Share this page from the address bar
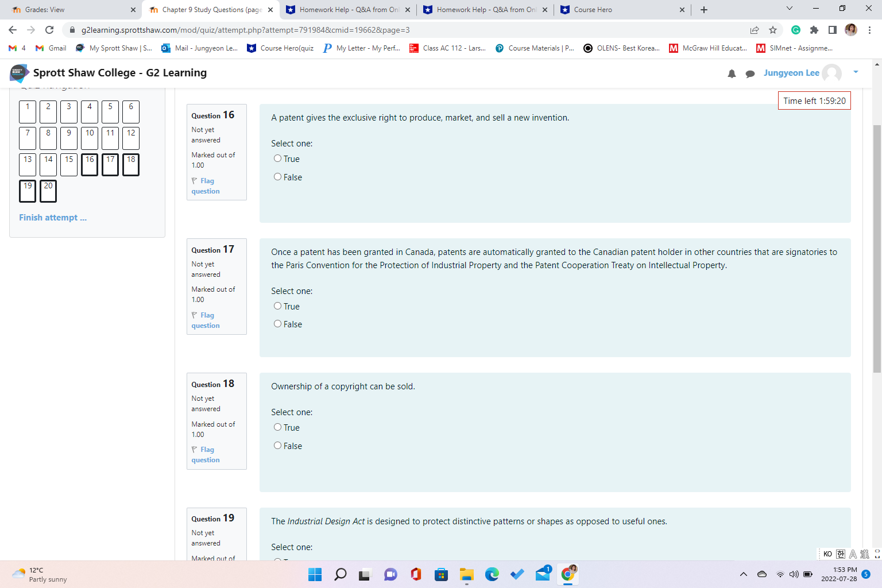The image size is (882, 588). coord(755,30)
